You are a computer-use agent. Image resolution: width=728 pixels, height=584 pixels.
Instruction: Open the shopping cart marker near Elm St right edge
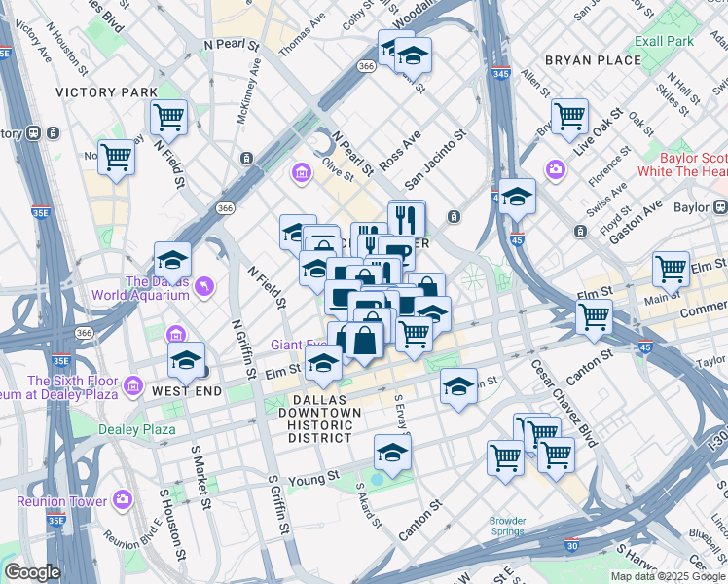pyautogui.click(x=671, y=272)
